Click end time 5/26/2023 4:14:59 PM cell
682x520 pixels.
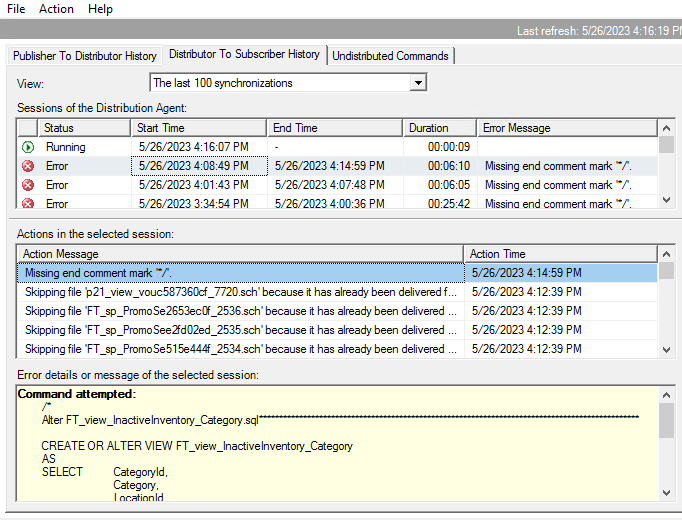pos(335,166)
